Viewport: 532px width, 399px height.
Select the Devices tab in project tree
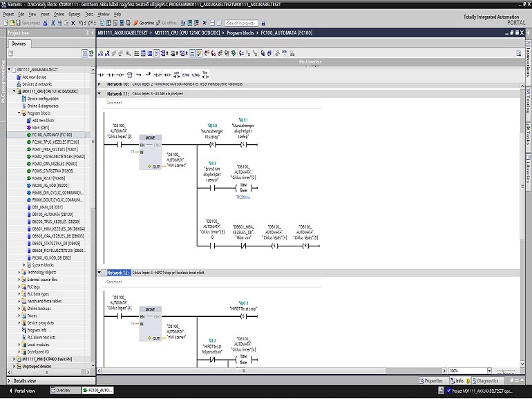pos(19,43)
